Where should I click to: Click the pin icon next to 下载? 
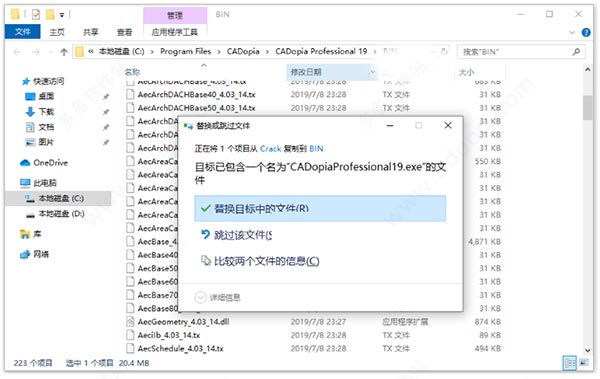(106, 112)
